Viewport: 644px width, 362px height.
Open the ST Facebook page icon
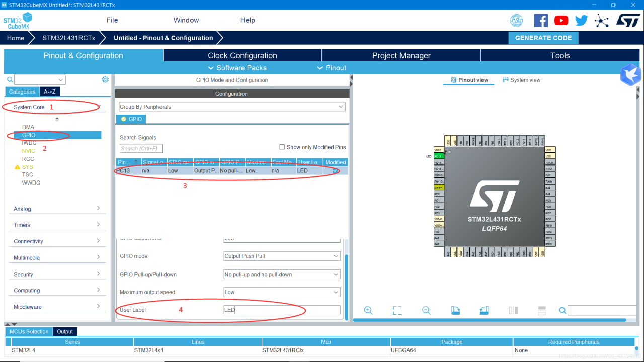541,20
